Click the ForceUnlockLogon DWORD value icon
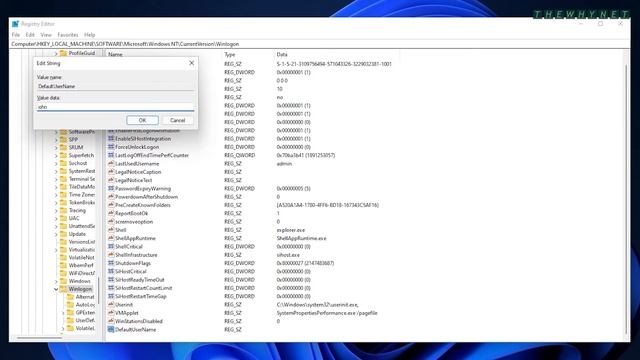The image size is (640, 360). (x=111, y=147)
